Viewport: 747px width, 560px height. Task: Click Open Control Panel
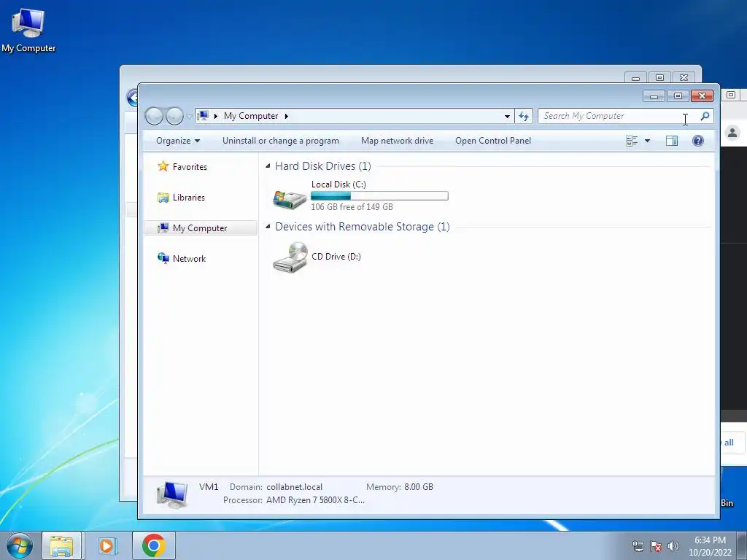493,141
